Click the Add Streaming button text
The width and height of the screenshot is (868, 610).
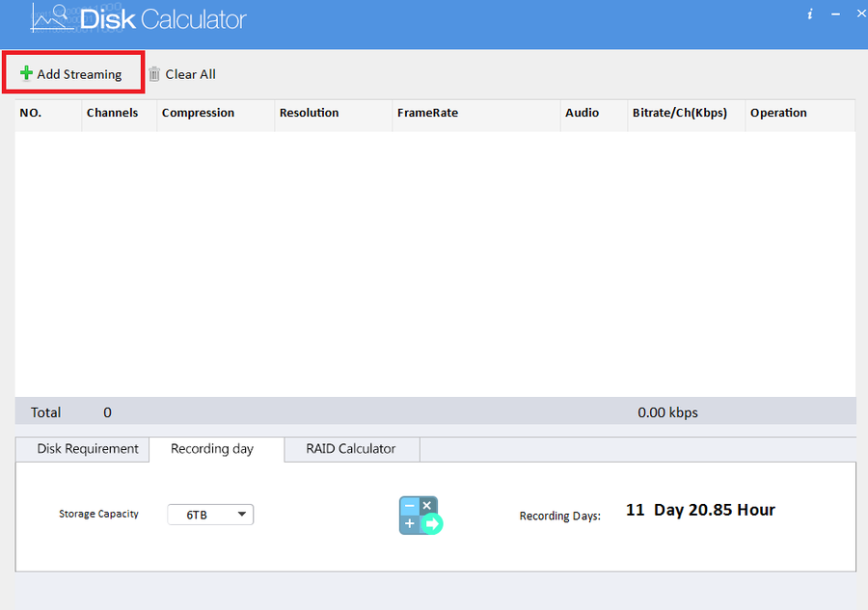click(x=79, y=74)
